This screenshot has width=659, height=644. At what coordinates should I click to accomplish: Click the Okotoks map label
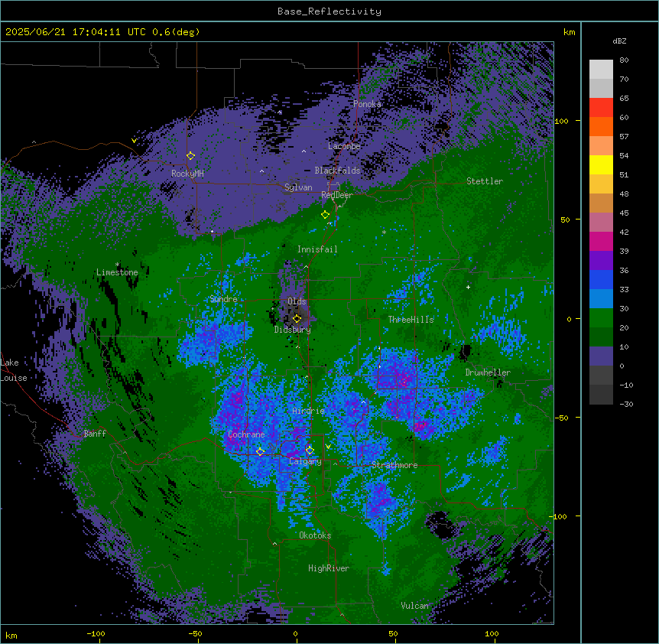tap(315, 535)
